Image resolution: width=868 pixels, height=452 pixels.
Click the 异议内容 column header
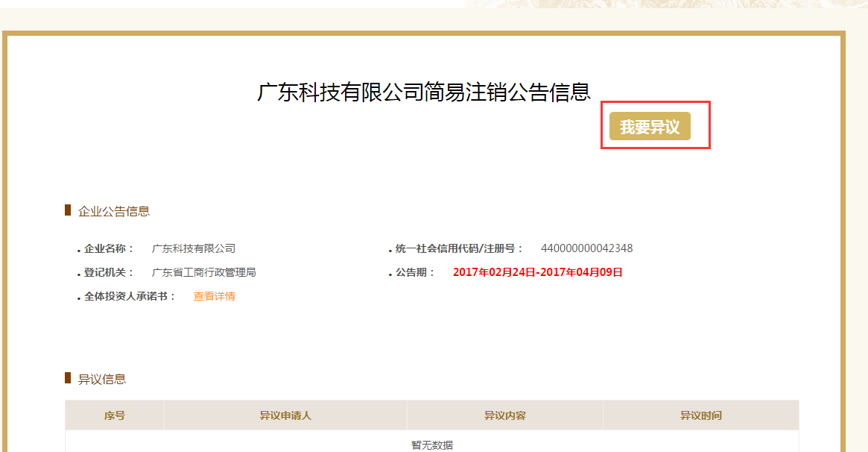click(x=505, y=415)
